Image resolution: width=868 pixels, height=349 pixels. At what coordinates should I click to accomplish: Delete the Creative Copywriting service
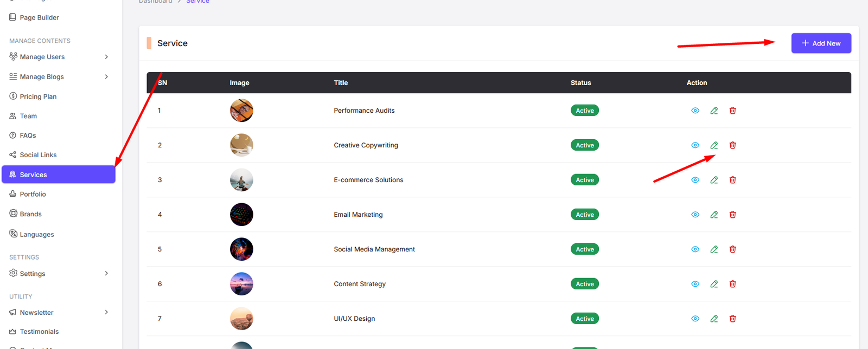[732, 145]
